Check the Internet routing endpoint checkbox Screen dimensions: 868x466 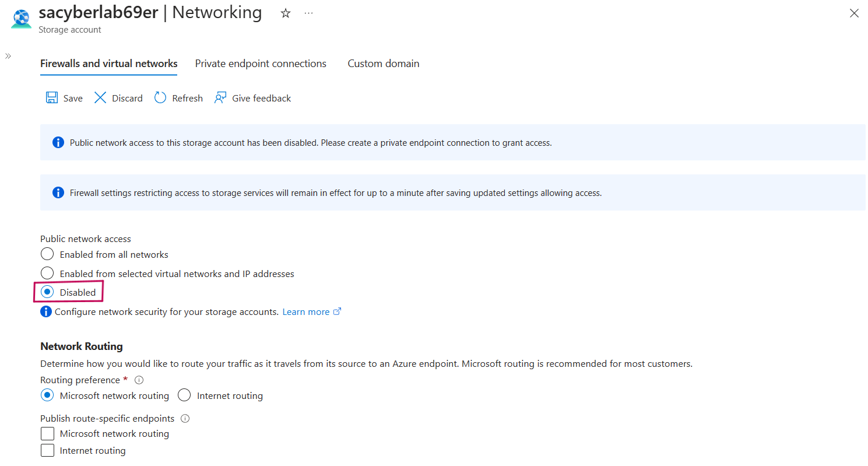pos(47,450)
